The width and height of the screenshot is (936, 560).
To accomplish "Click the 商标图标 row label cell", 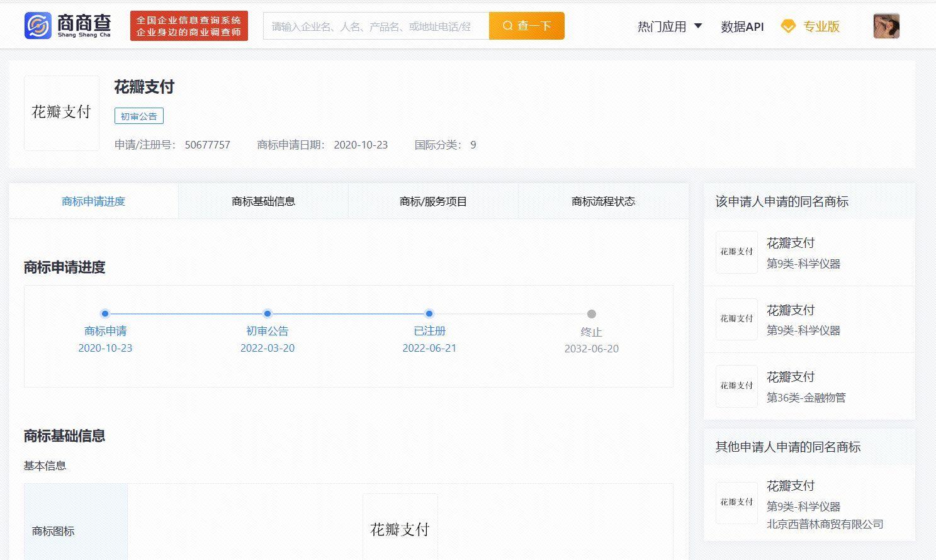I will tap(76, 522).
